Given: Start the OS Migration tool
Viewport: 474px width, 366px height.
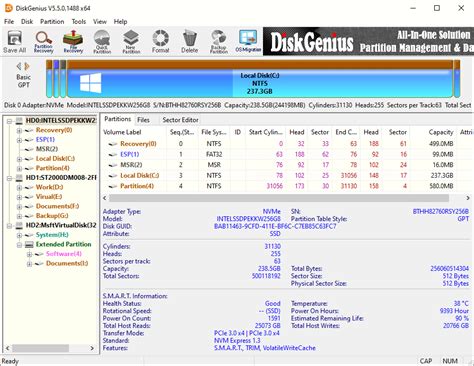Looking at the screenshot, I should click(248, 42).
